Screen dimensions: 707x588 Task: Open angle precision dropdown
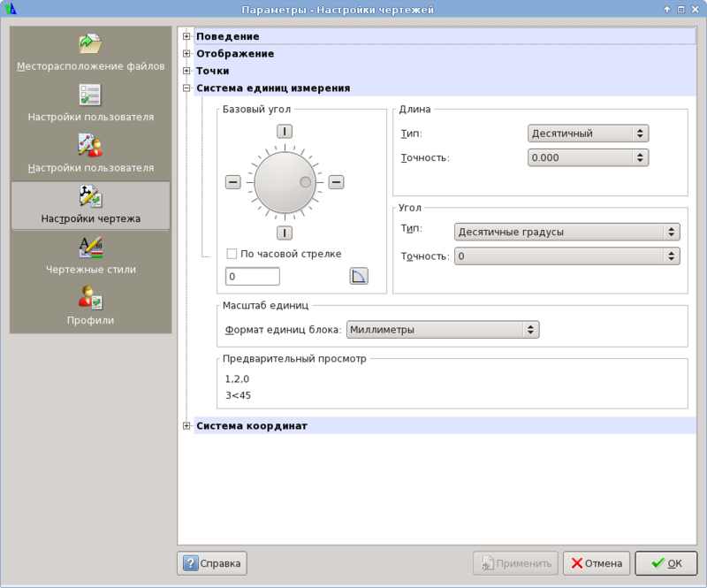pyautogui.click(x=566, y=256)
